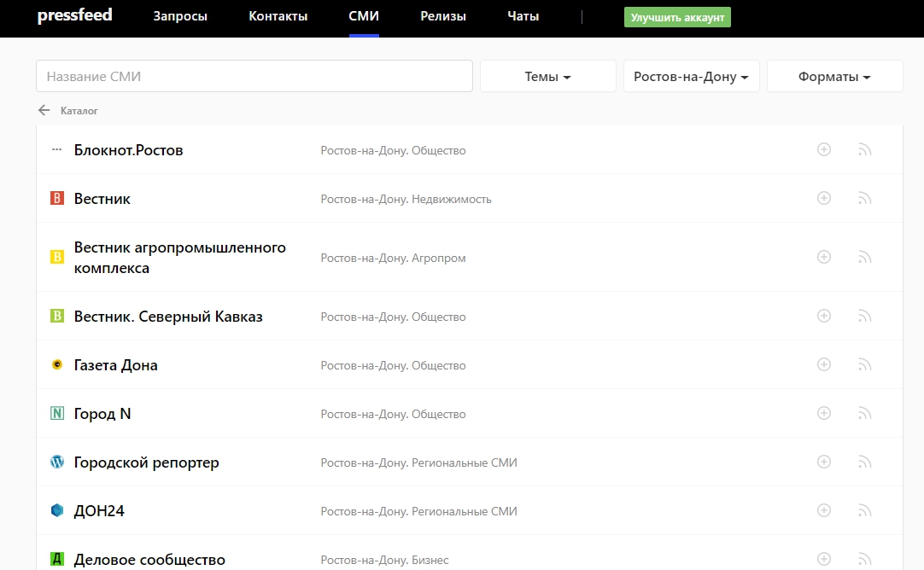Click the Название СМИ search field

tap(254, 76)
